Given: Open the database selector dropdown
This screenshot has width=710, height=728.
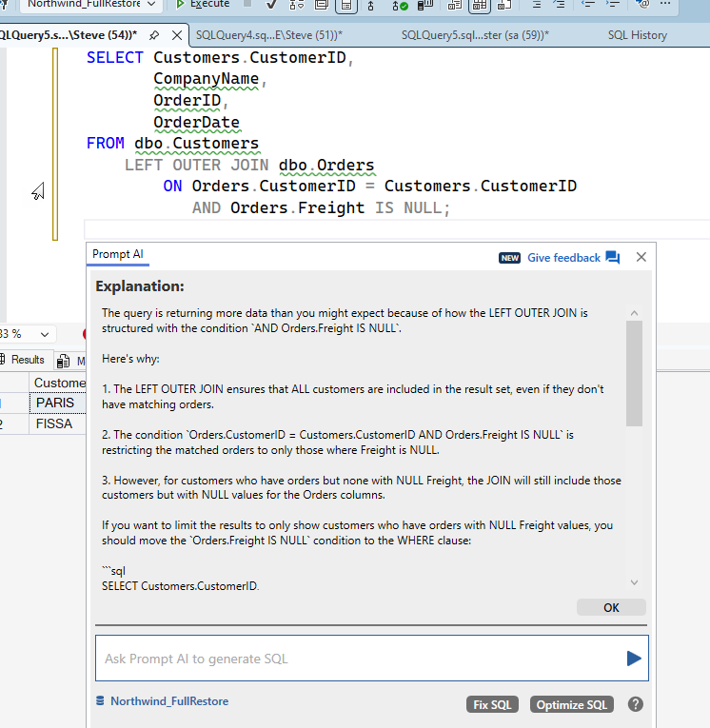Looking at the screenshot, I should [151, 5].
